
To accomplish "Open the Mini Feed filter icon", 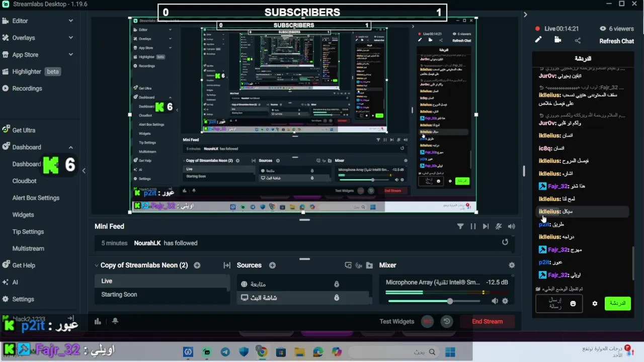I will (460, 226).
